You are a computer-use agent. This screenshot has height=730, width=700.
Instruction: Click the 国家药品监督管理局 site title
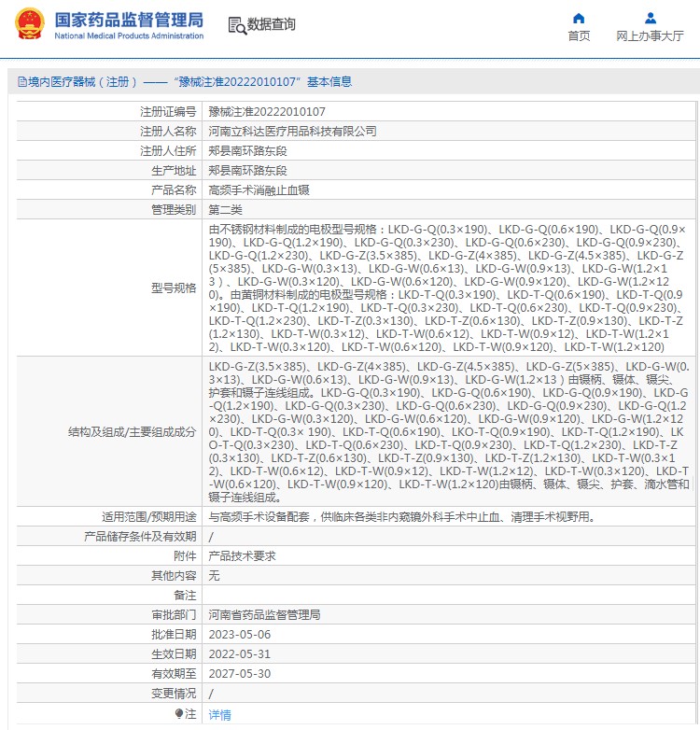(129, 20)
